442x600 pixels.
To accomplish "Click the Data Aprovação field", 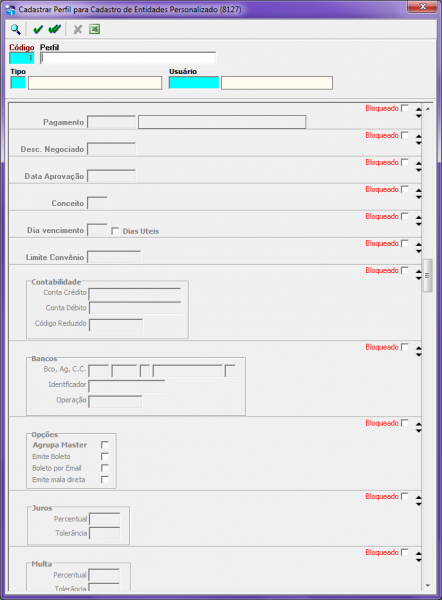I will pyautogui.click(x=111, y=176).
